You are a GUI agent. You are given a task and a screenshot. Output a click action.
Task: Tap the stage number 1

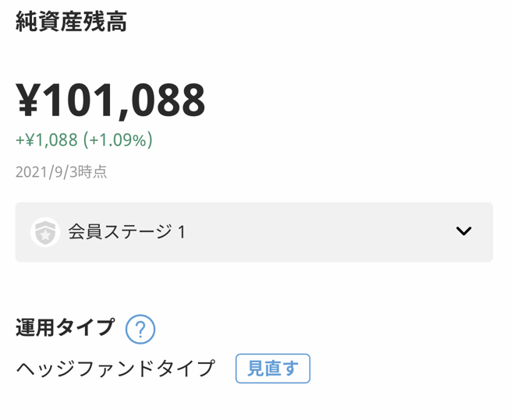[x=182, y=232]
